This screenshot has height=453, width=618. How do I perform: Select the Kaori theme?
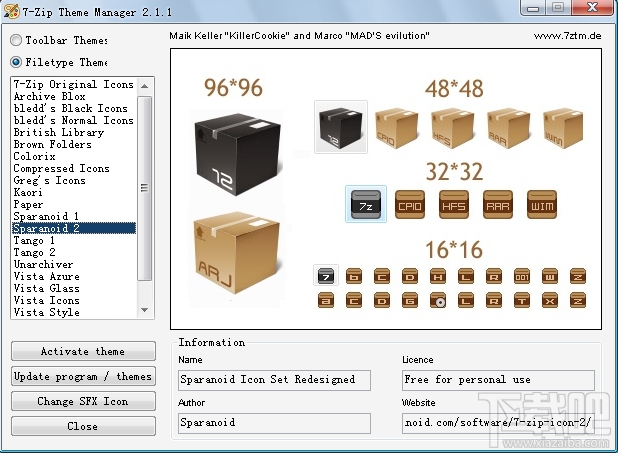click(74, 192)
